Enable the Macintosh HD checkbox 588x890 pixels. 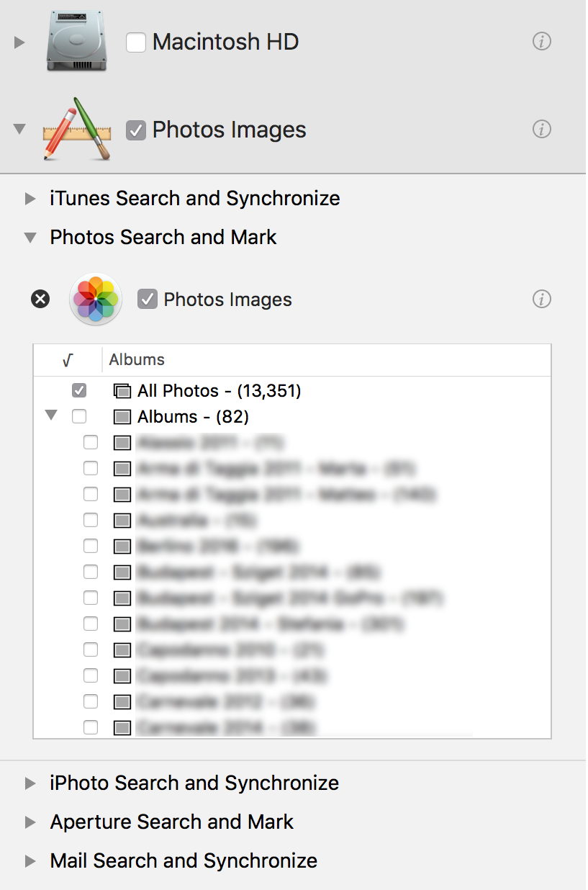pyautogui.click(x=136, y=42)
